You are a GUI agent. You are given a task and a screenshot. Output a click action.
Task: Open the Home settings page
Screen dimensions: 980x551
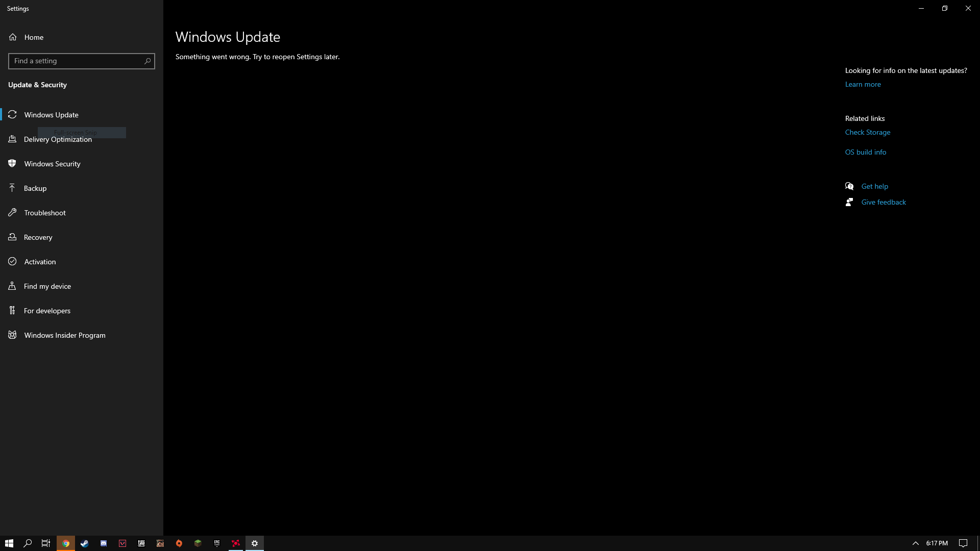point(82,37)
